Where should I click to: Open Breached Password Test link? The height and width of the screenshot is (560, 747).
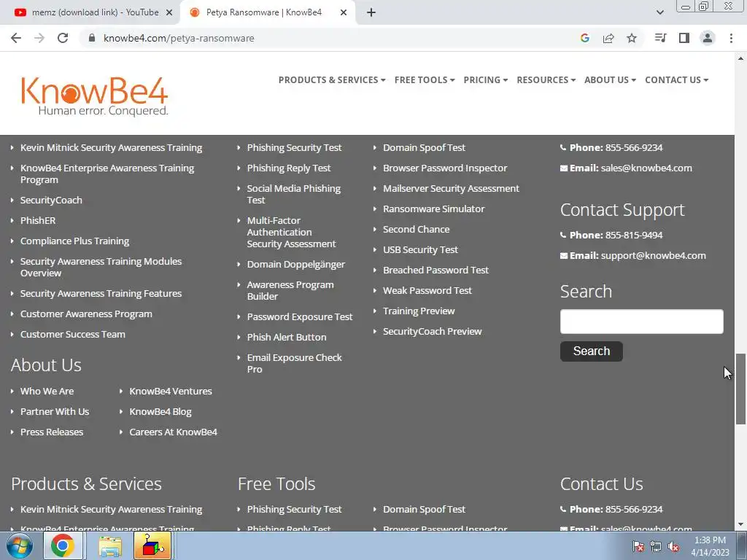click(436, 271)
